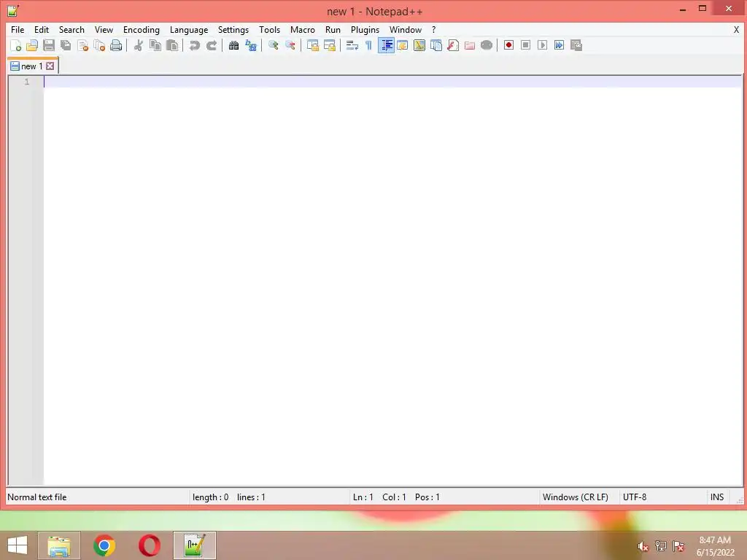
Task: Close the current document via toolbar icon
Action: pos(82,45)
